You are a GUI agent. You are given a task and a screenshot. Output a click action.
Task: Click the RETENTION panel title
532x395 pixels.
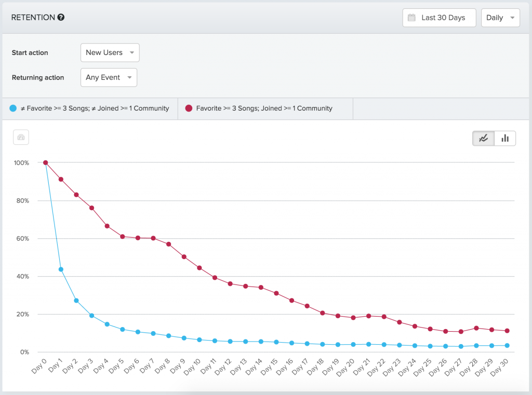[33, 17]
